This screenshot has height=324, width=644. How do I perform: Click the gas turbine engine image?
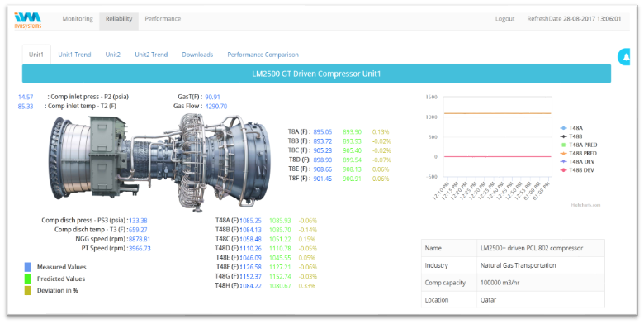pyautogui.click(x=159, y=162)
